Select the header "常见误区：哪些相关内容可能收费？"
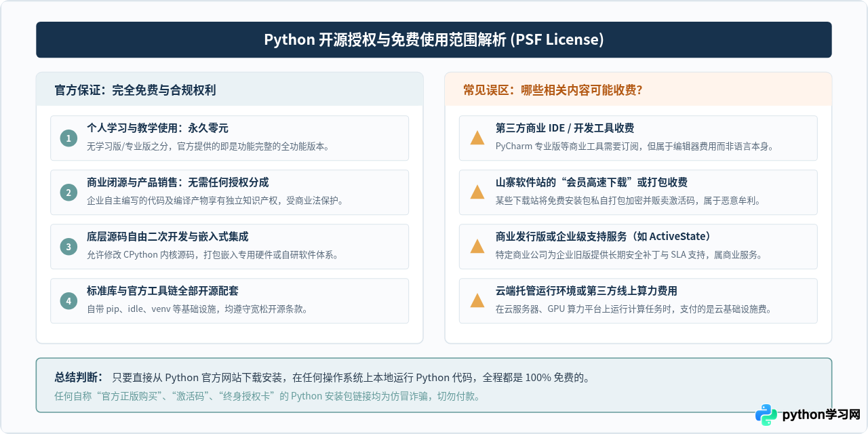868x434 pixels. (x=553, y=90)
